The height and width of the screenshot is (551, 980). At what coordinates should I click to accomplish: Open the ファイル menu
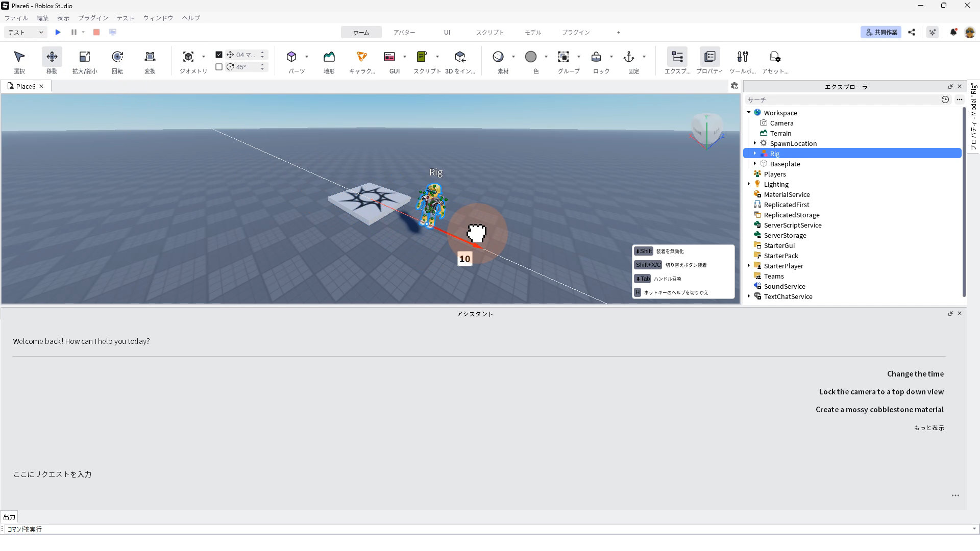point(16,18)
